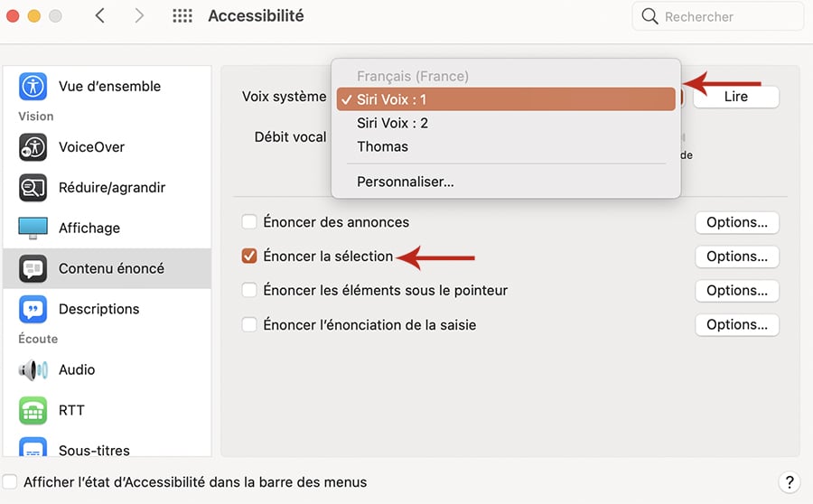Select the Affichage monitor icon
Viewport: 813px width, 504px height.
pyautogui.click(x=33, y=228)
